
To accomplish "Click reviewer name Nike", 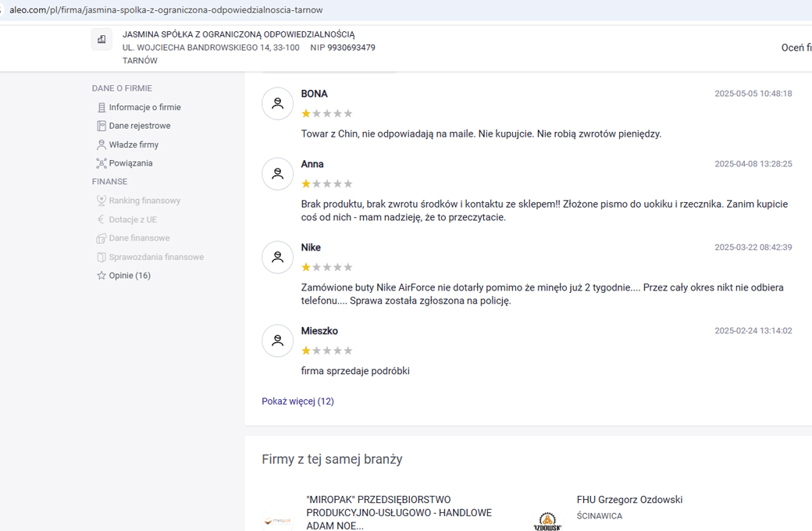I will click(311, 248).
